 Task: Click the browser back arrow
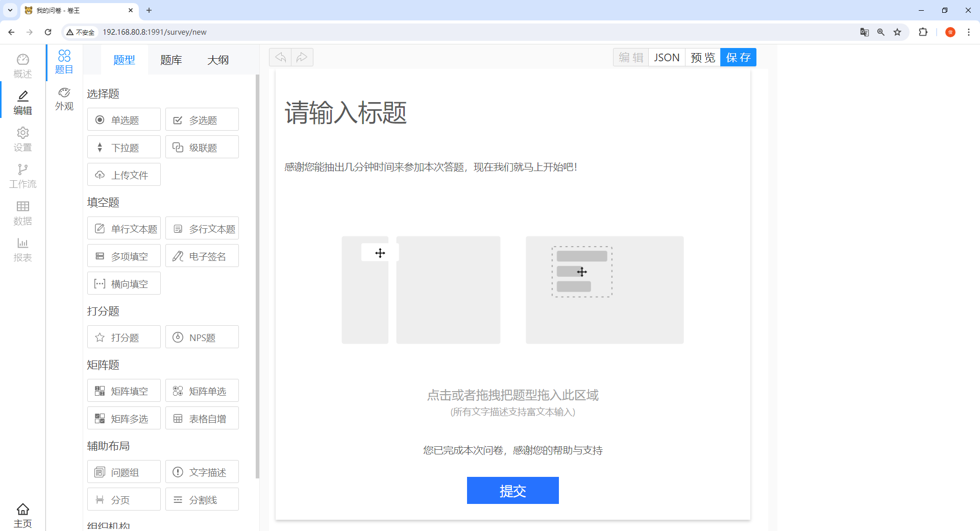[11, 32]
